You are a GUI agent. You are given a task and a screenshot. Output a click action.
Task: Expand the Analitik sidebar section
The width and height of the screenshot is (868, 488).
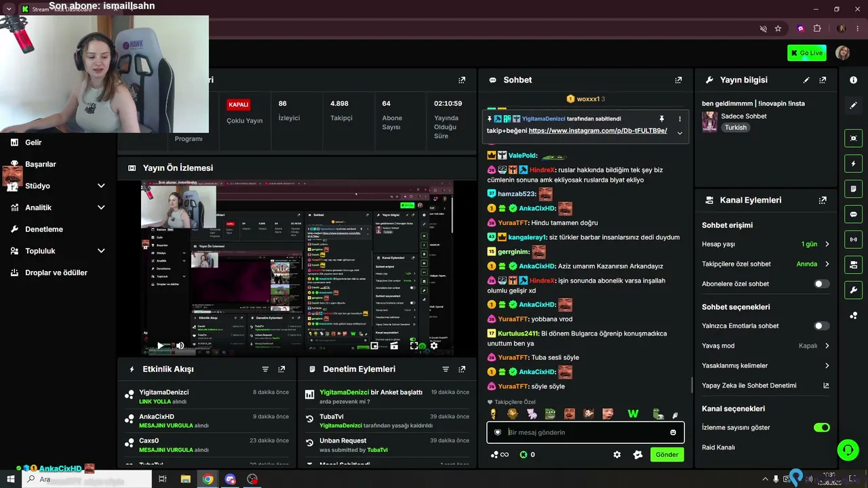point(101,207)
